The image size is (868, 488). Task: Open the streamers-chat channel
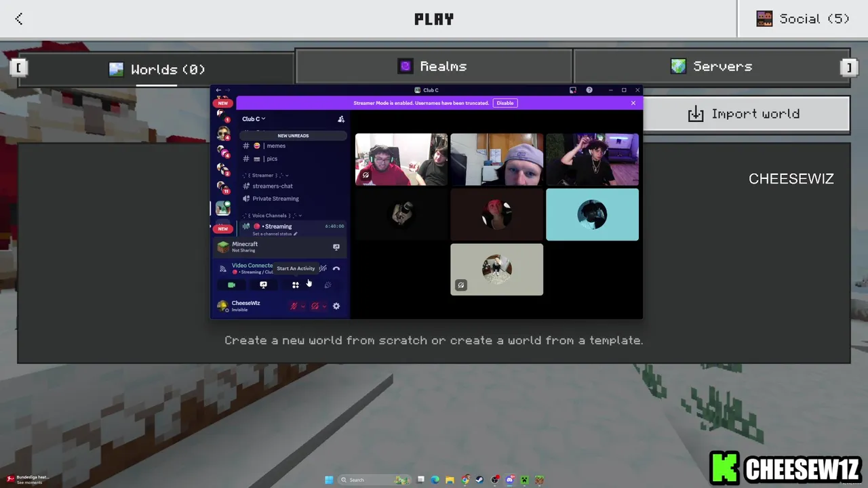pyautogui.click(x=293, y=186)
